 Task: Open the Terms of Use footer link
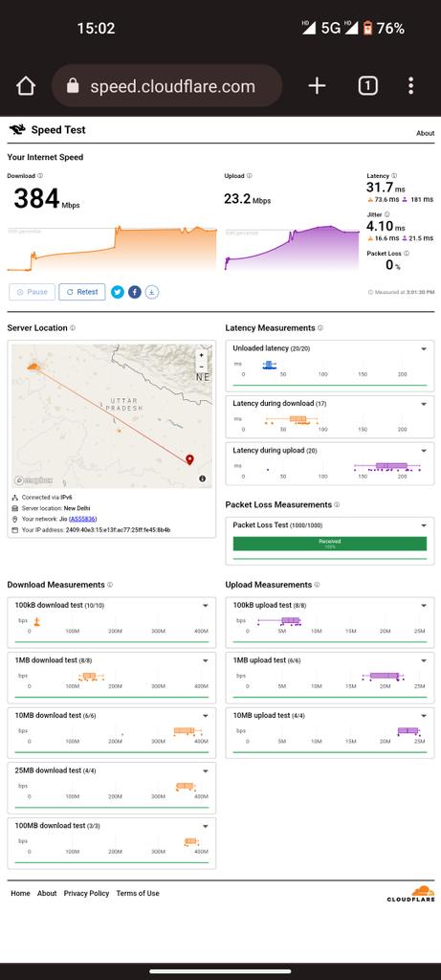138,893
